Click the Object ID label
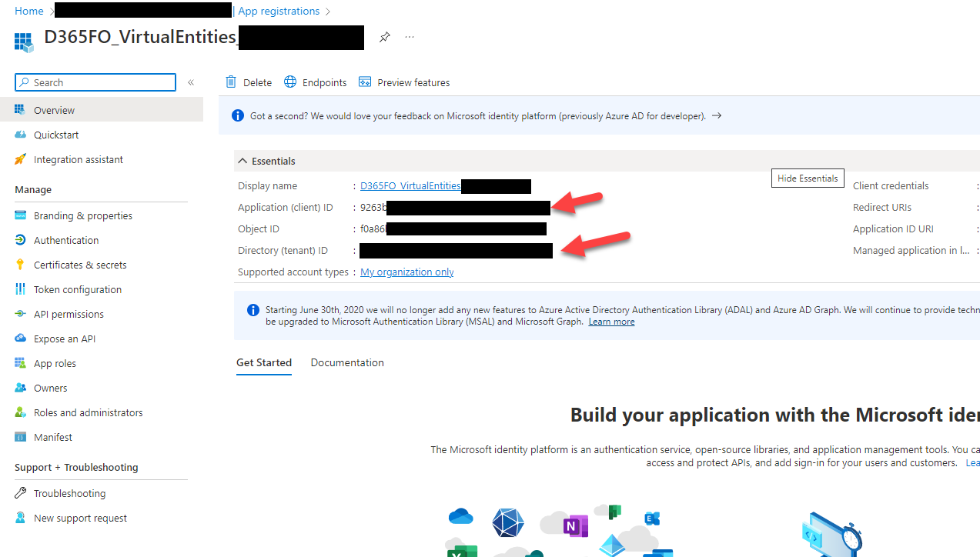This screenshot has width=980, height=557. (259, 228)
